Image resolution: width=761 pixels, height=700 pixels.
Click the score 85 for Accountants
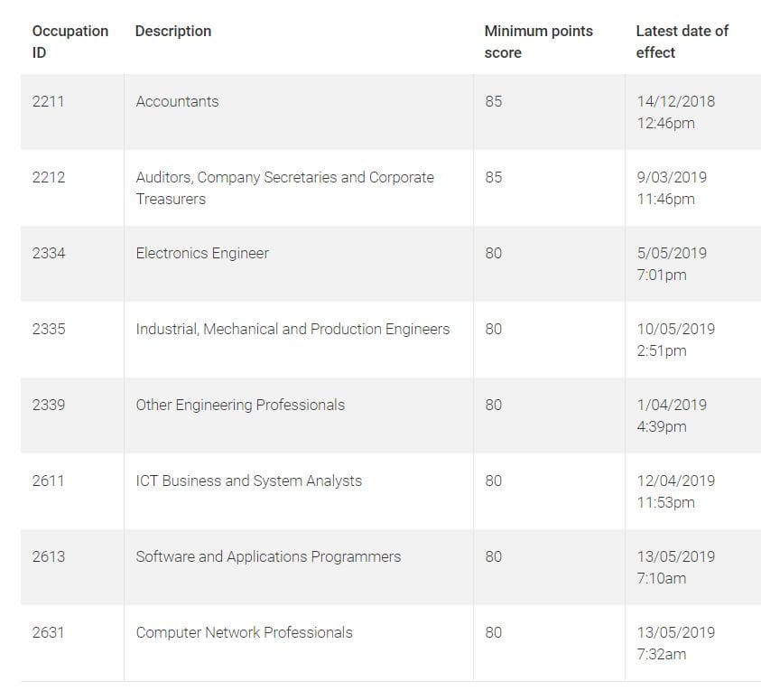click(494, 101)
